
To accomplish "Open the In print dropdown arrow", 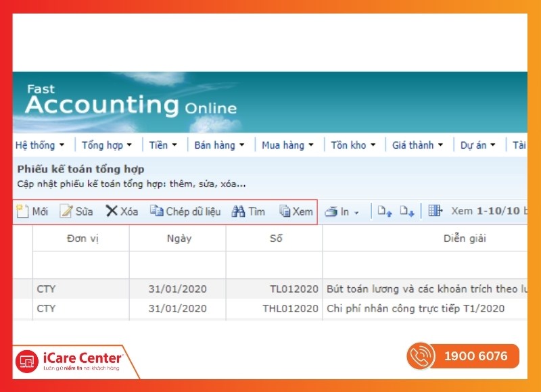I will (x=356, y=213).
